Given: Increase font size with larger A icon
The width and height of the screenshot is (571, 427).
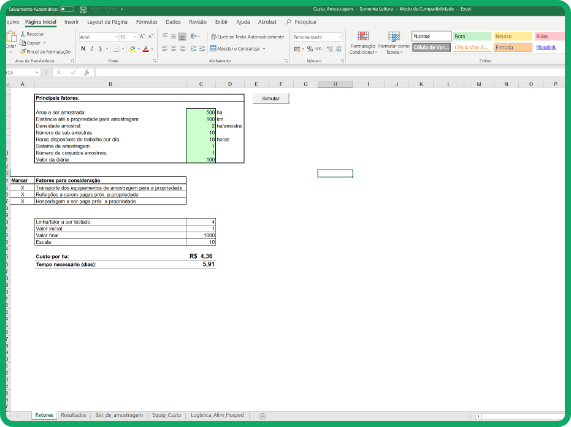Looking at the screenshot, I should click(x=142, y=36).
